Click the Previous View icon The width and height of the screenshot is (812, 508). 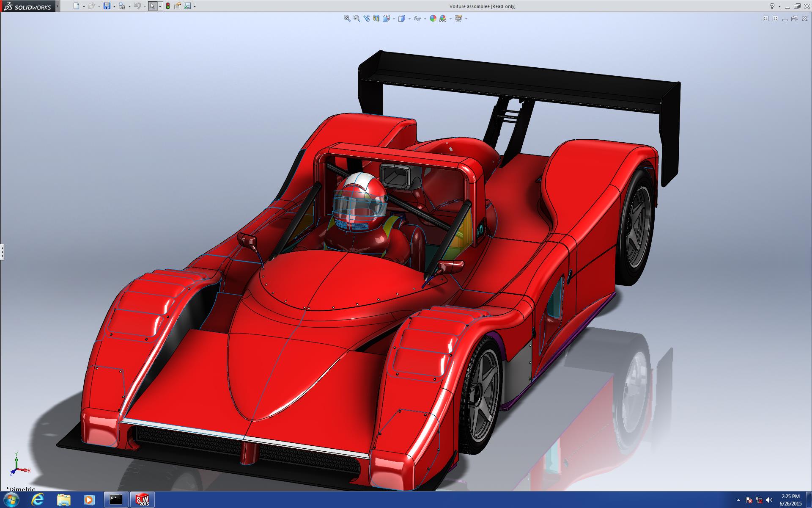click(367, 18)
